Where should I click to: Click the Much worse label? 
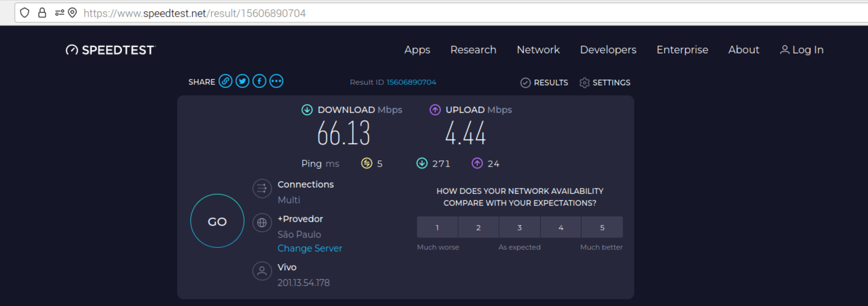(x=438, y=247)
